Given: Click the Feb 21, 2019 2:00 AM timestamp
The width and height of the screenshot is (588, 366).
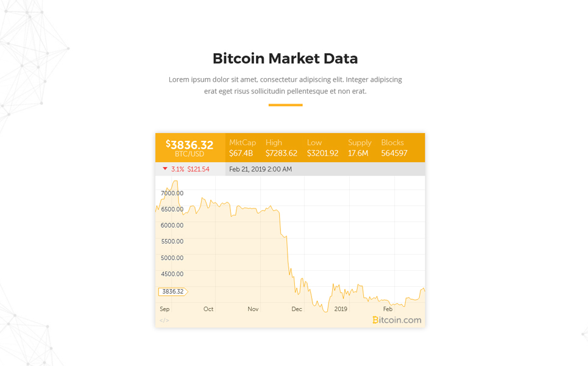Looking at the screenshot, I should (260, 170).
